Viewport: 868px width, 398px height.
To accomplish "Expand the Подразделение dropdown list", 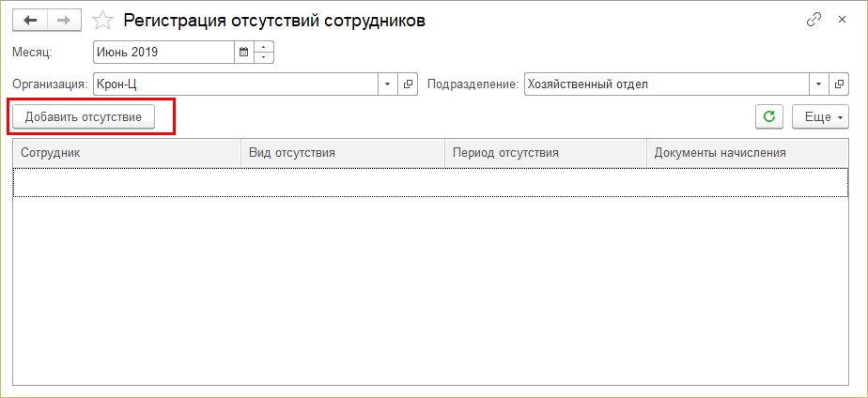I will tap(819, 84).
